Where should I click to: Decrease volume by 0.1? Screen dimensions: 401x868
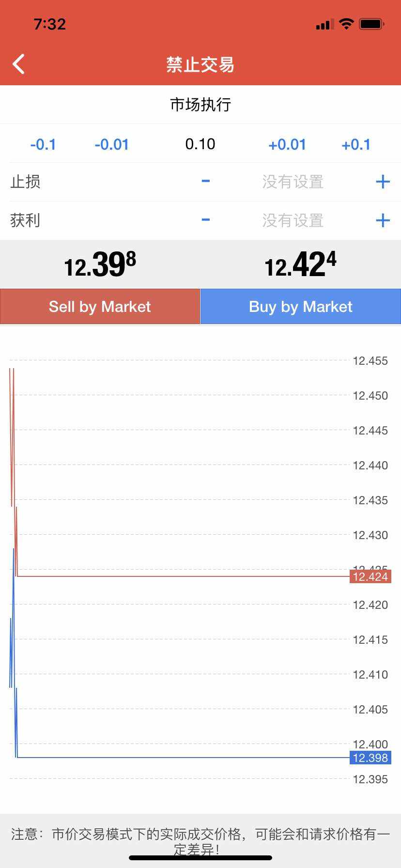coord(43,144)
